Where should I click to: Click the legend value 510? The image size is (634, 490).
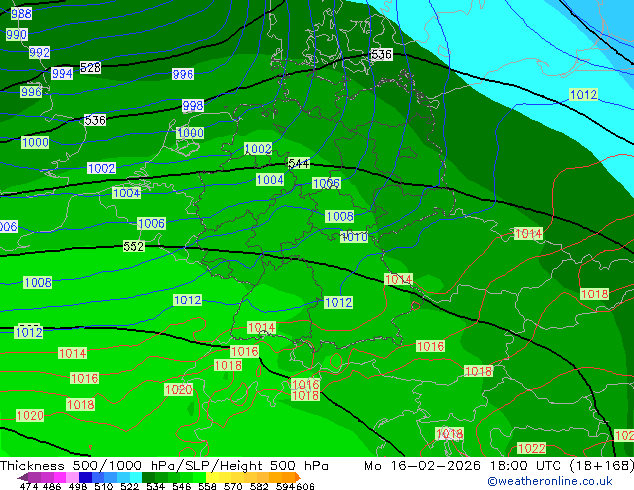[x=104, y=486]
